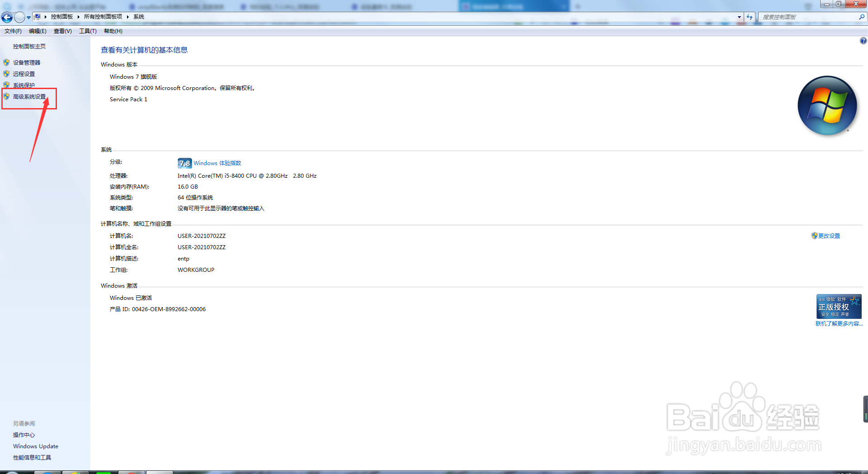Screen dimensions: 868x474
Task: Open the 工具(T) menu
Action: pos(88,31)
